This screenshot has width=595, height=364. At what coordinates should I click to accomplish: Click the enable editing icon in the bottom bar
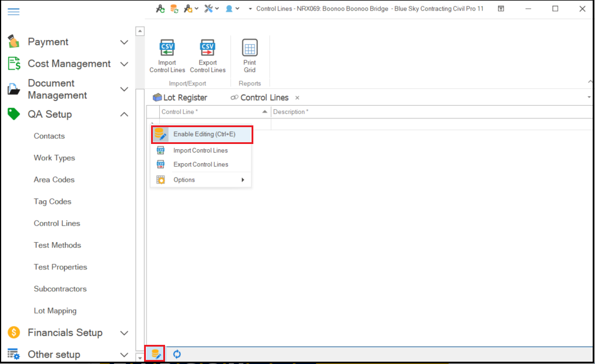tap(155, 354)
